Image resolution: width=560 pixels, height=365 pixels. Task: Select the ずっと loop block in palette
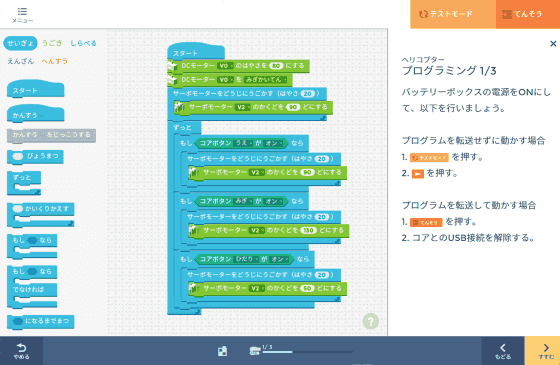pyautogui.click(x=24, y=183)
